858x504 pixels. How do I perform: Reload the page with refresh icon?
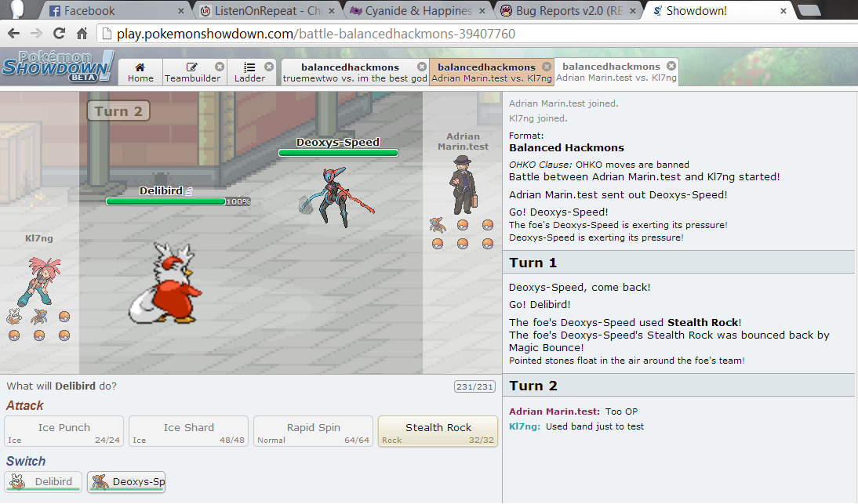(x=59, y=34)
